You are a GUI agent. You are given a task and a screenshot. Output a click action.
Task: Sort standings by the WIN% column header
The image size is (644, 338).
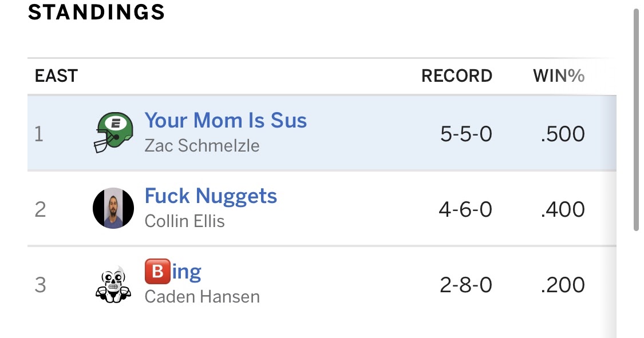click(558, 75)
